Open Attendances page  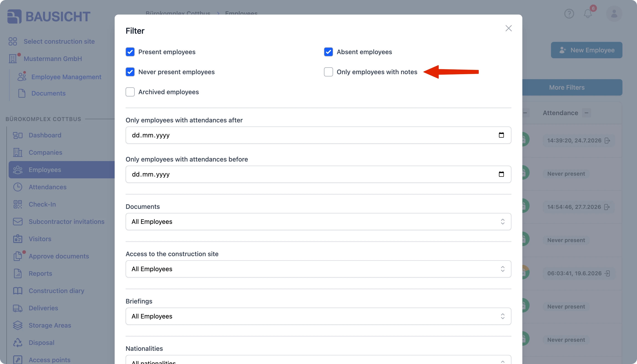click(x=48, y=187)
